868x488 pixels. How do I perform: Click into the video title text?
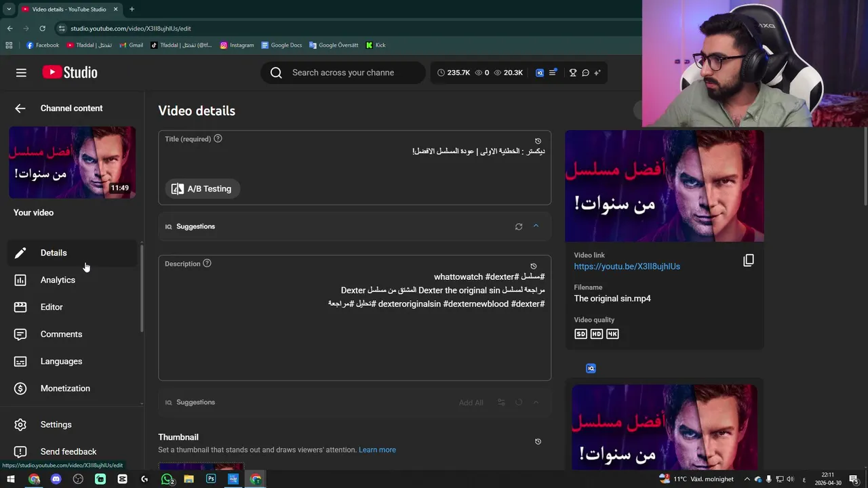[x=478, y=151]
